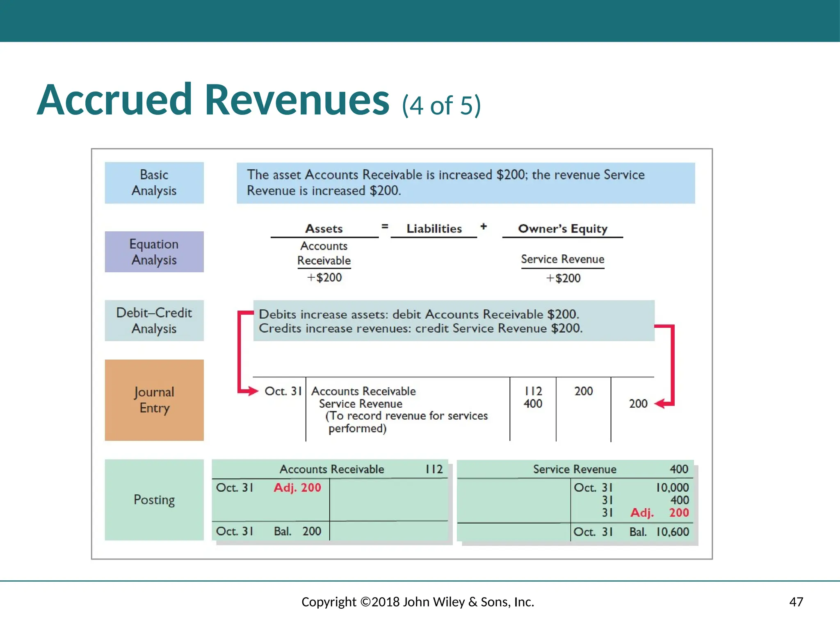Screen dimensions: 840x630
Task: Click the journal entry account number 112
Action: click(533, 391)
